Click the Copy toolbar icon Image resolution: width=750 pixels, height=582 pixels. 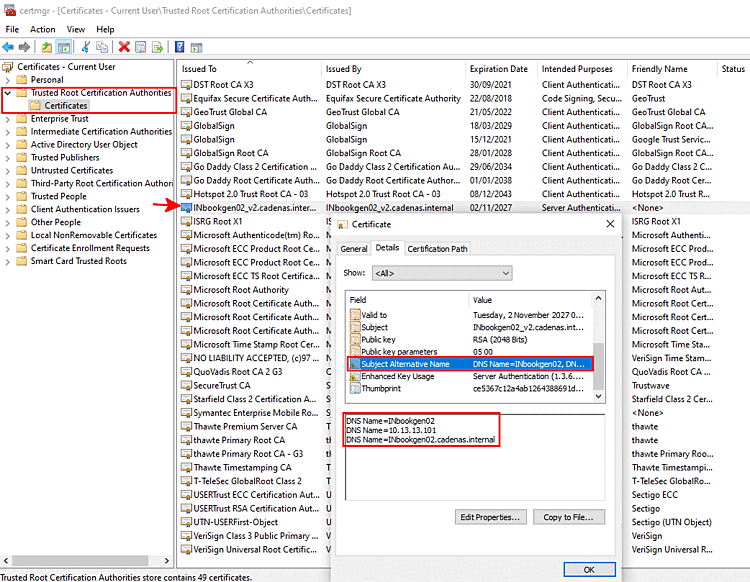tap(102, 47)
